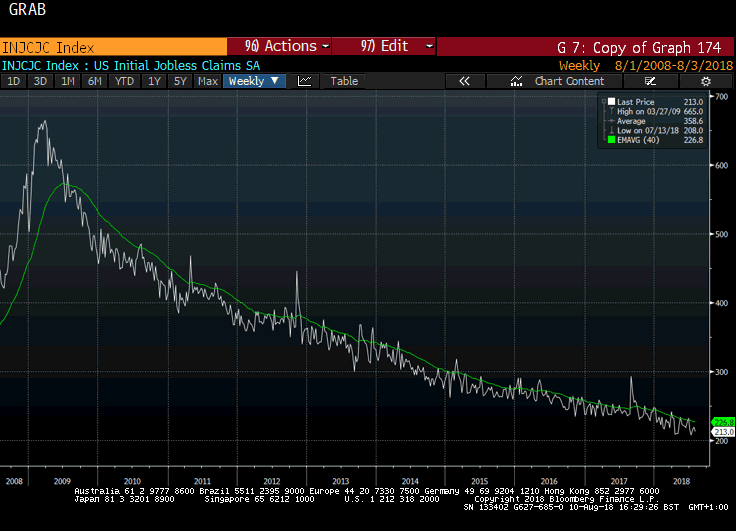Select the 1D time range

[x=15, y=81]
